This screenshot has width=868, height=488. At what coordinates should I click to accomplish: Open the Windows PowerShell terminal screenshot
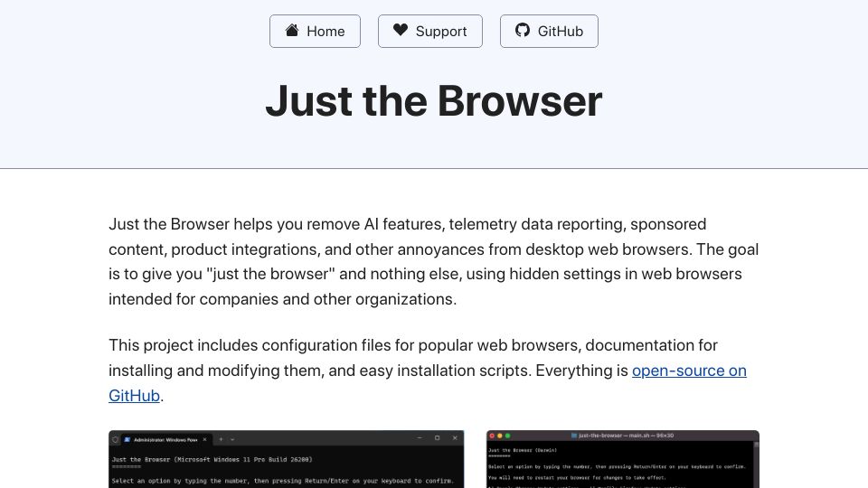(287, 459)
